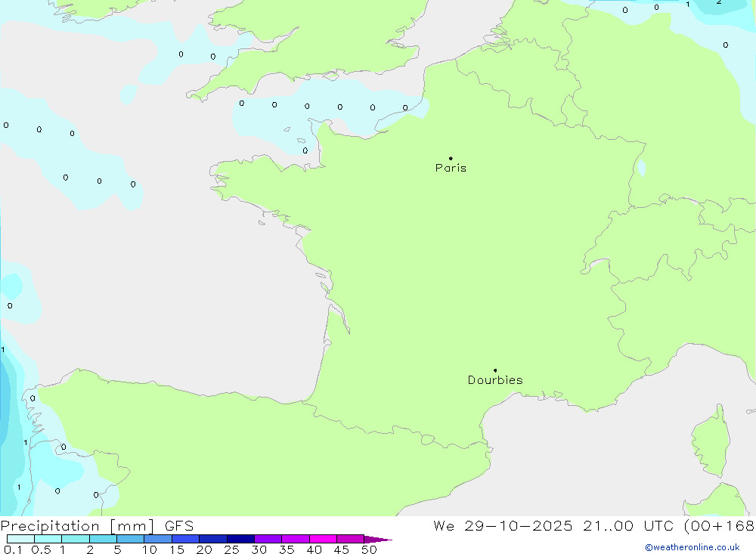Image resolution: width=756 pixels, height=554 pixels.
Task: Click the legend tick label 50
Action: (369, 549)
